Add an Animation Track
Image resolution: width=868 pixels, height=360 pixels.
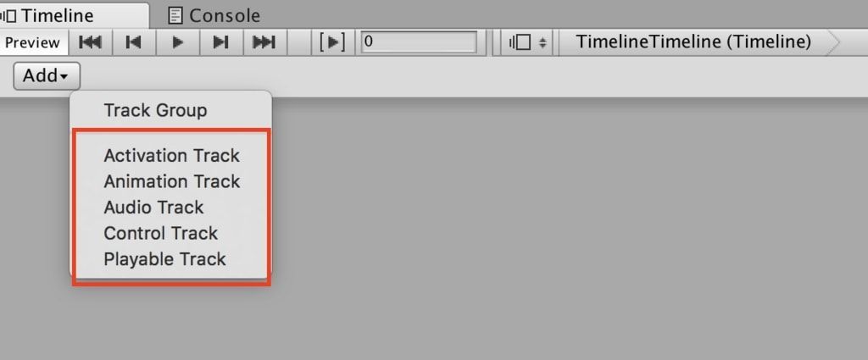pyautogui.click(x=171, y=181)
